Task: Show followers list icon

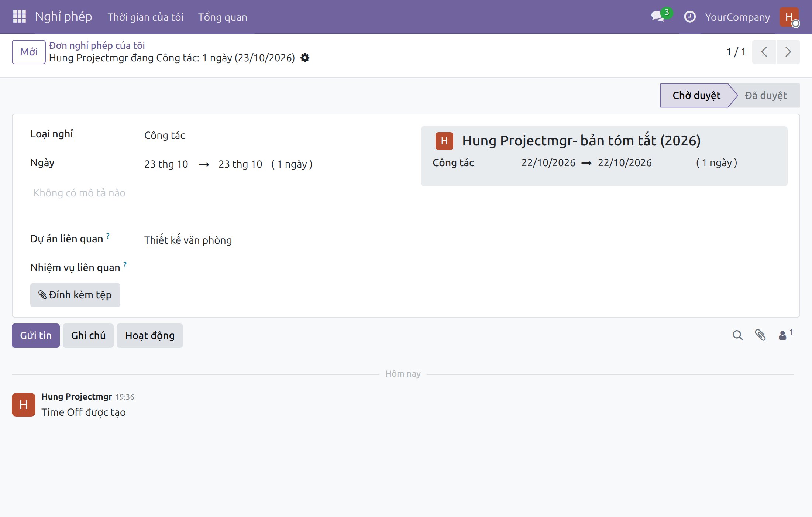Action: click(785, 335)
